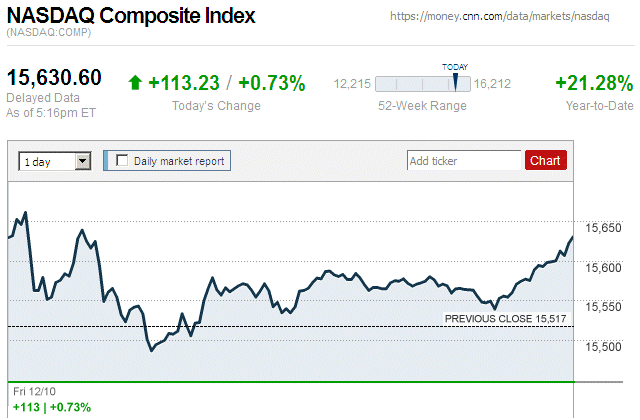The height and width of the screenshot is (420, 640).
Task: Open the 1 day time range dropdown
Action: [x=55, y=160]
